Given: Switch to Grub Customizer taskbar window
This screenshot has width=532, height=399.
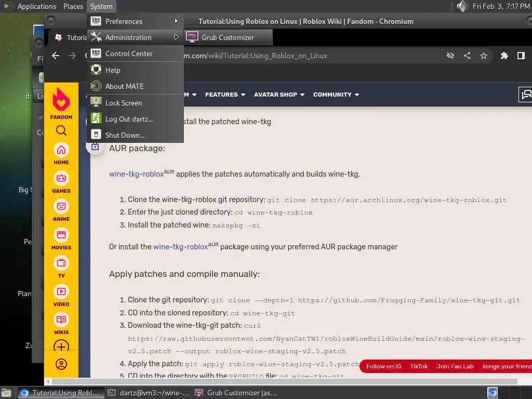Looking at the screenshot, I should pyautogui.click(x=236, y=393).
